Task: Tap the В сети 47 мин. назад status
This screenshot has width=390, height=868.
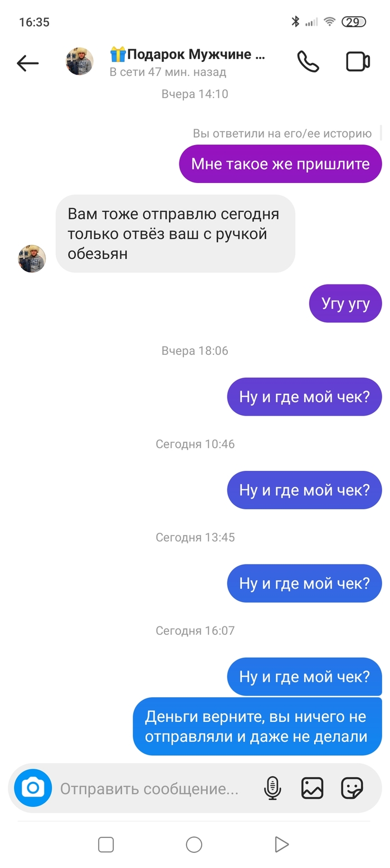Action: point(168,72)
